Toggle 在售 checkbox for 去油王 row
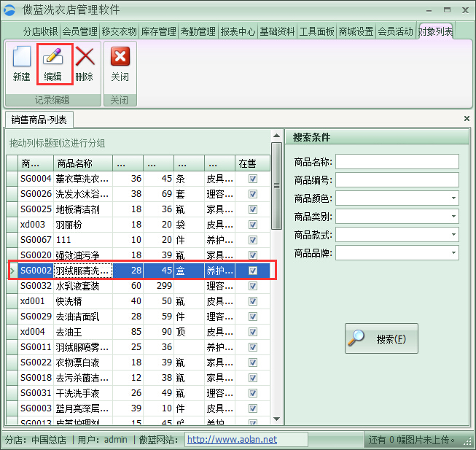 (253, 332)
